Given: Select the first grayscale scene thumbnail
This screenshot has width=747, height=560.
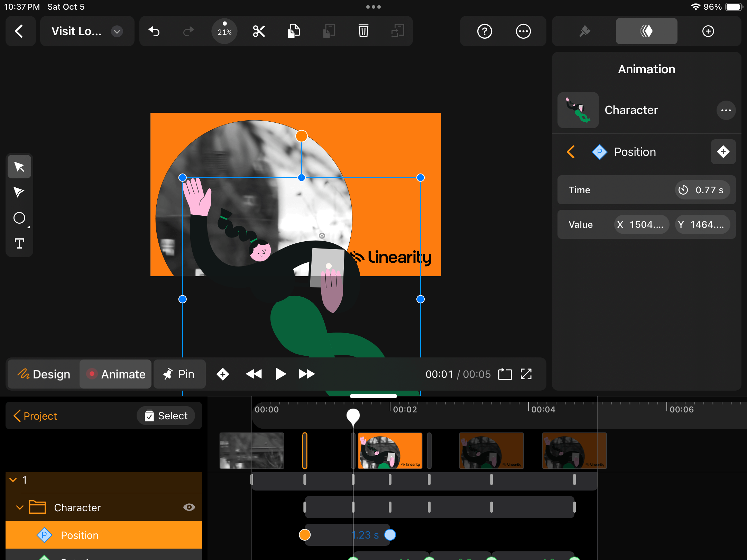Looking at the screenshot, I should [x=252, y=450].
